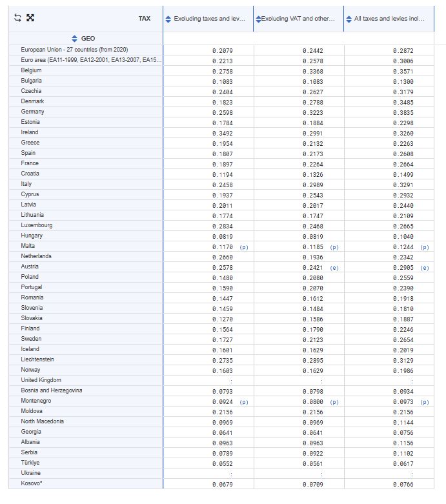Click the (p) flag on Montenegro's middle value
Screen dimensions: 446x504
[334, 402]
